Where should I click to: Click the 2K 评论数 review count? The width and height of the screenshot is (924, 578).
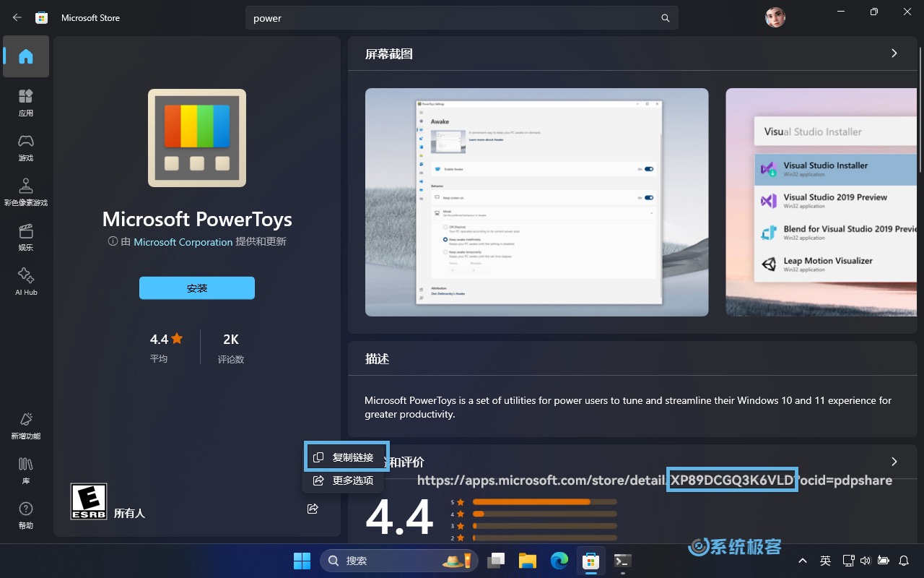tap(231, 347)
